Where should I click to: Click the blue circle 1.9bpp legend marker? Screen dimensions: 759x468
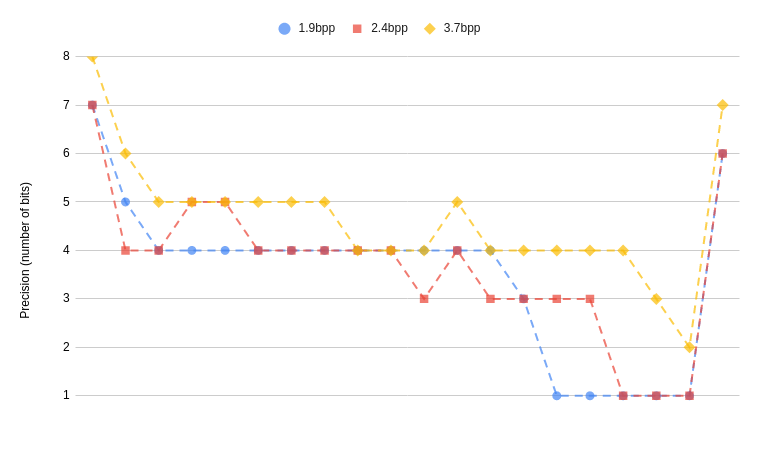[284, 29]
